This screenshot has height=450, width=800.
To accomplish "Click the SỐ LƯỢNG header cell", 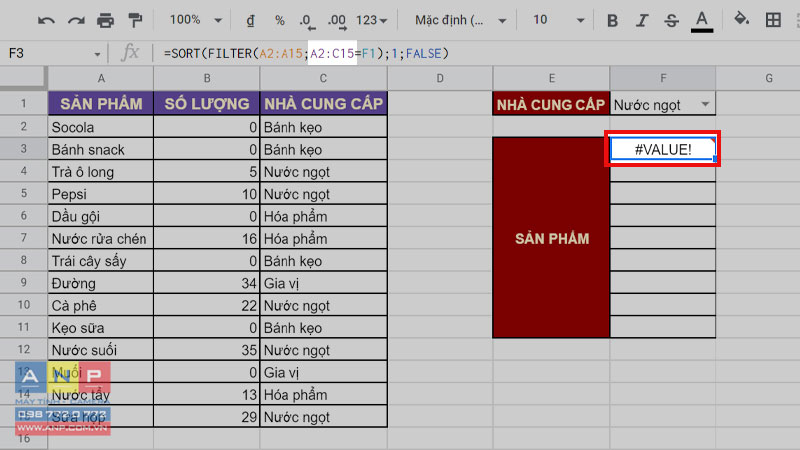I will click(207, 104).
